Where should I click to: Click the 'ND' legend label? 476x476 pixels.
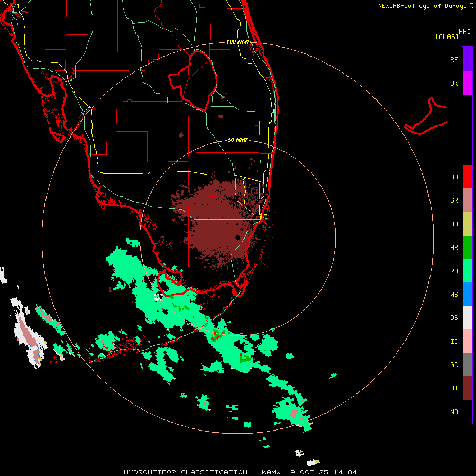point(454,412)
